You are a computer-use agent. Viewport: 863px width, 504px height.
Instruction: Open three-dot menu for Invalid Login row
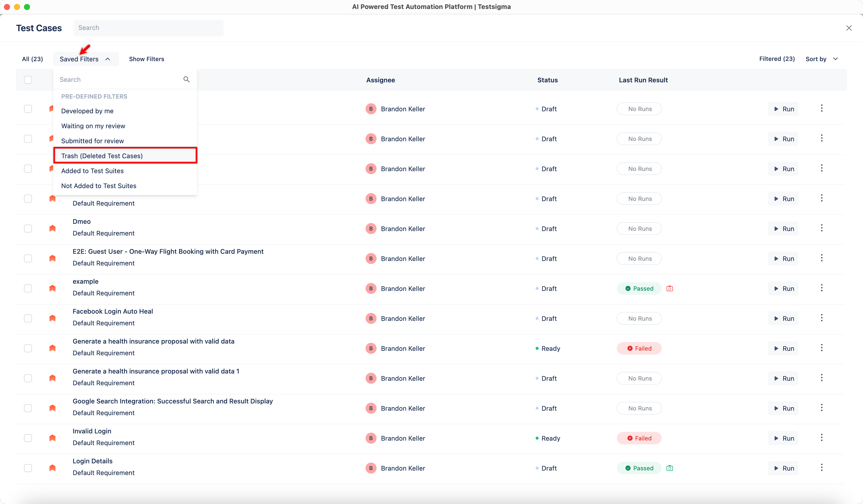[x=821, y=438]
